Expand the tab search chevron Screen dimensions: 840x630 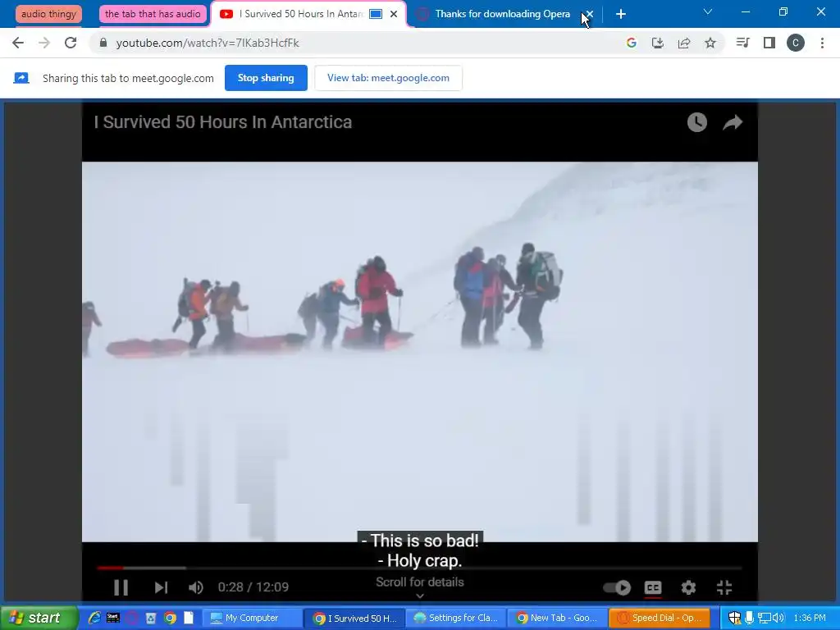708,11
